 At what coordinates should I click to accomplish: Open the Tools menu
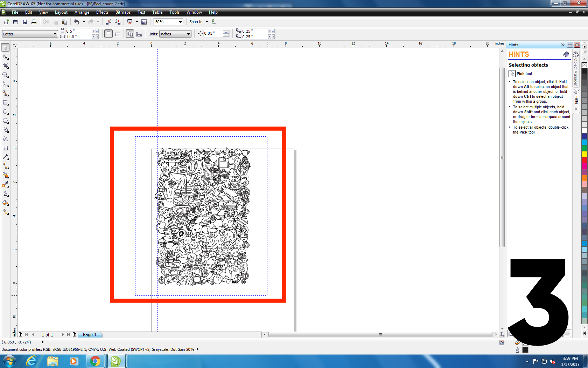tap(174, 12)
